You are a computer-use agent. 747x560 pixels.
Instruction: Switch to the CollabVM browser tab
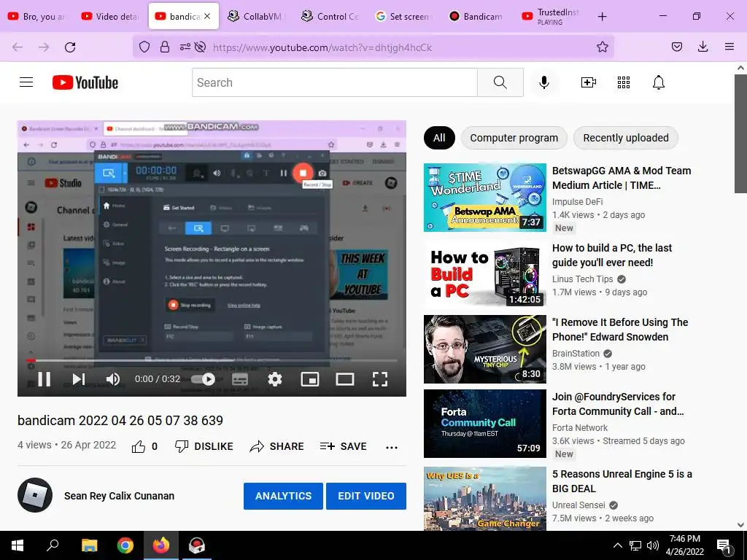coord(255,16)
